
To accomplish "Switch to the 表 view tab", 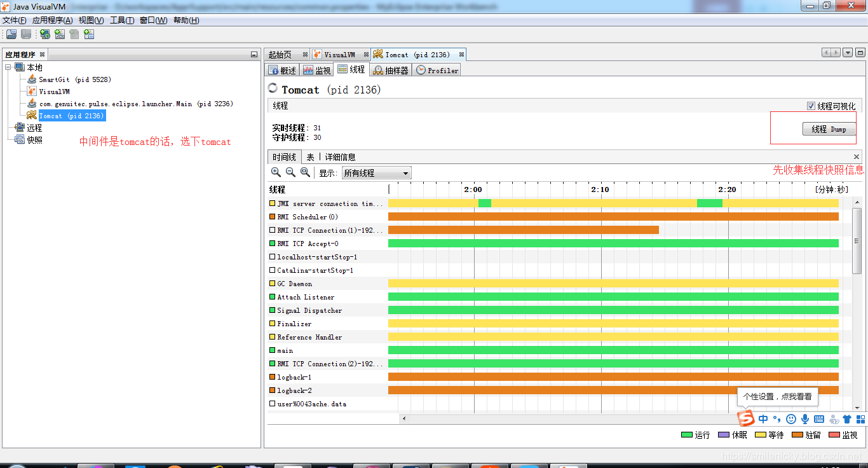I will pyautogui.click(x=311, y=157).
